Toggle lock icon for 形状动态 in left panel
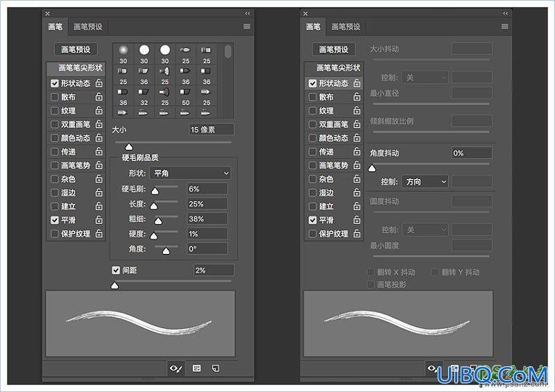This screenshot has height=392, width=555. point(99,83)
